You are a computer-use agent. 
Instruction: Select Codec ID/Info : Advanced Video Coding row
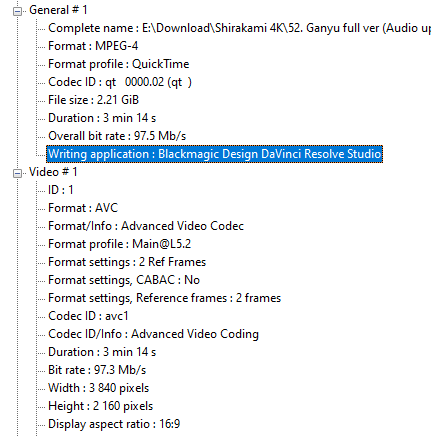pyautogui.click(x=153, y=334)
